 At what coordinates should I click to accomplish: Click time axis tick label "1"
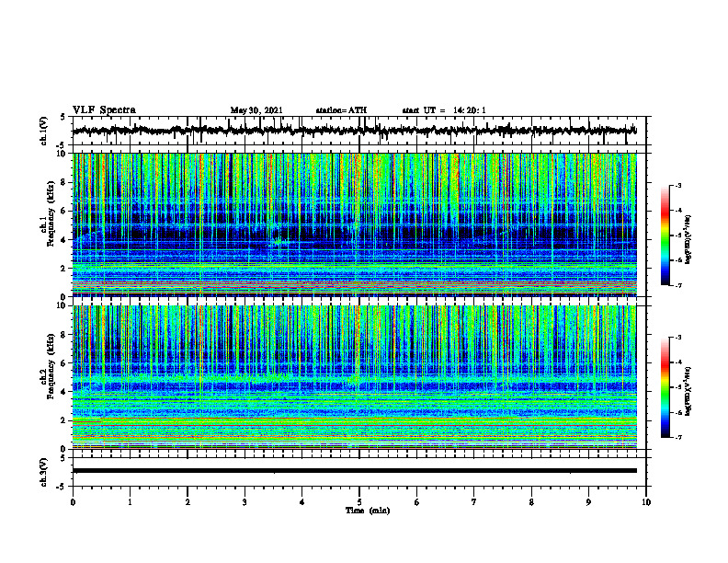pyautogui.click(x=130, y=502)
